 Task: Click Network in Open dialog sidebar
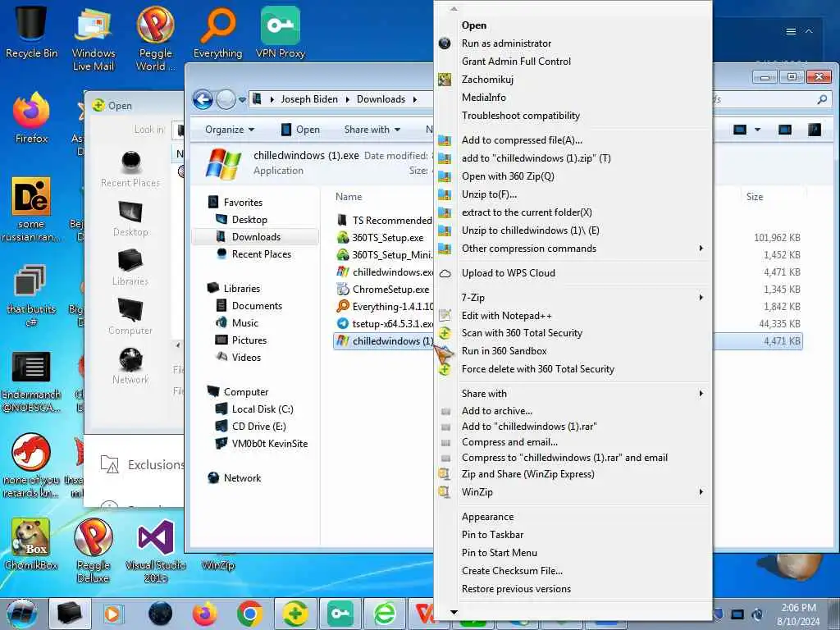click(x=130, y=367)
